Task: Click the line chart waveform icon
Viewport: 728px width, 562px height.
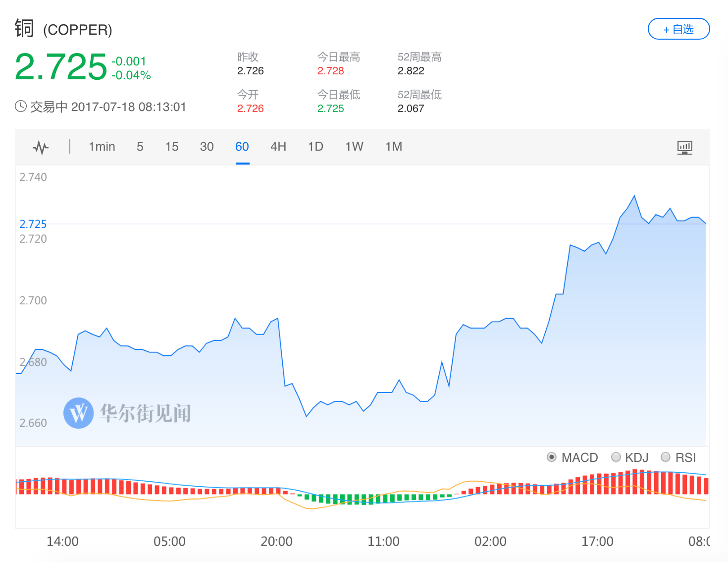Action: click(41, 147)
